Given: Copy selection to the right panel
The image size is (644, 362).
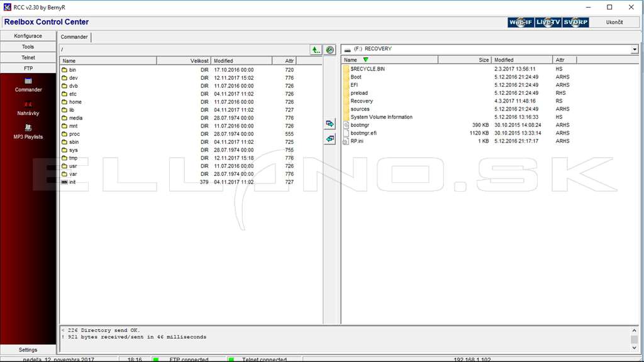Looking at the screenshot, I should coord(330,124).
